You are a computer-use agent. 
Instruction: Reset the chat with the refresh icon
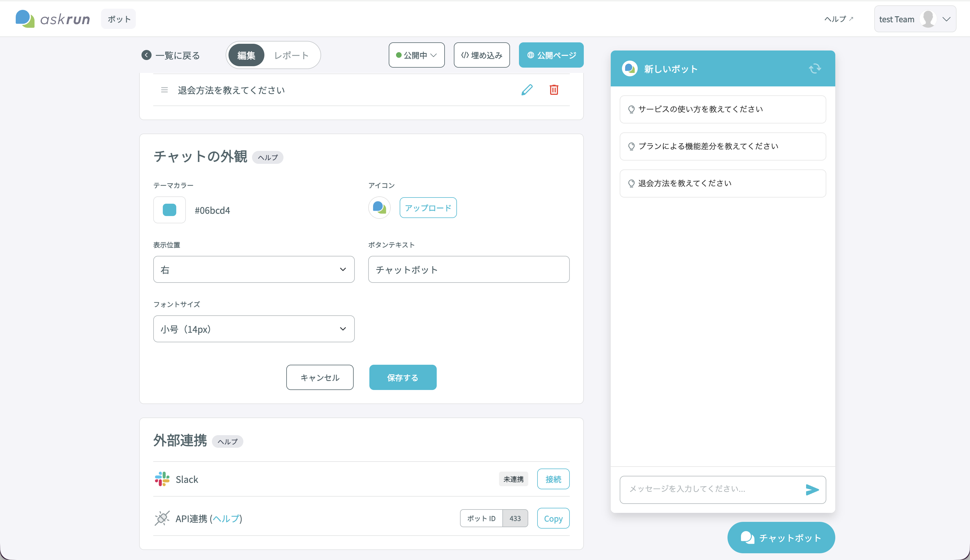pos(815,68)
